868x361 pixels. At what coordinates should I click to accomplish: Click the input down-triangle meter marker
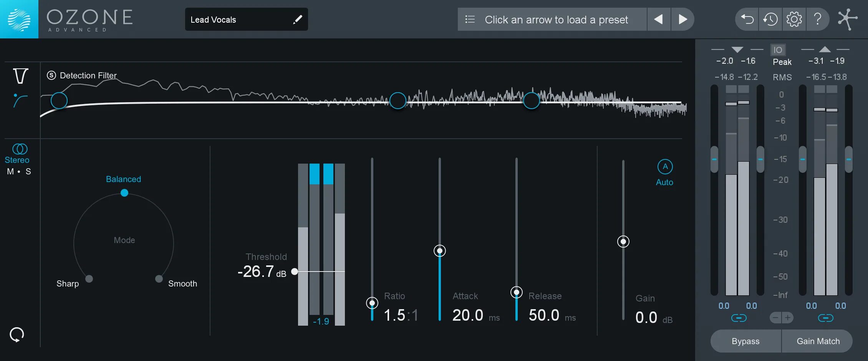point(737,50)
